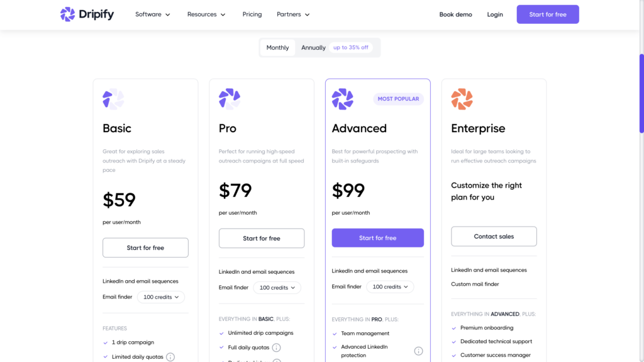This screenshot has height=362, width=644.
Task: Expand the Software menu
Action: [x=153, y=14]
